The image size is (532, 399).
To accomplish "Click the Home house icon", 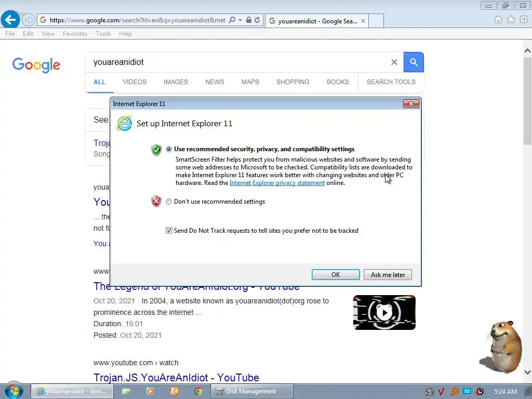I will 498,20.
